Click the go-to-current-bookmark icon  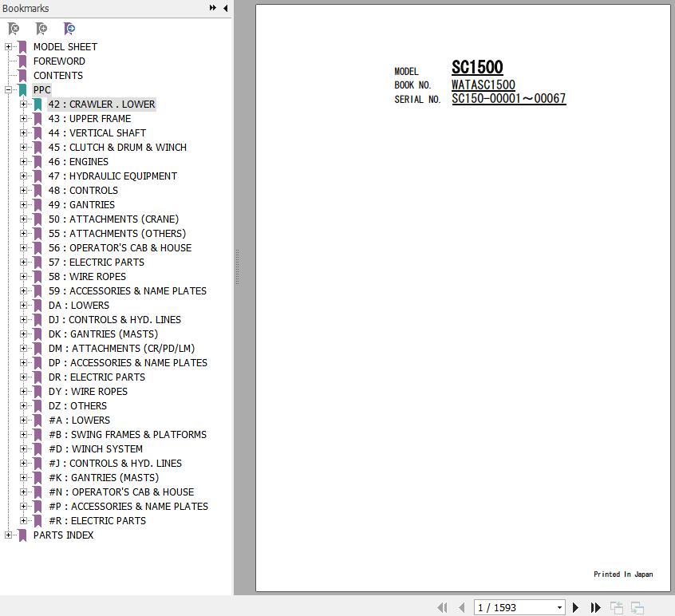(x=69, y=29)
